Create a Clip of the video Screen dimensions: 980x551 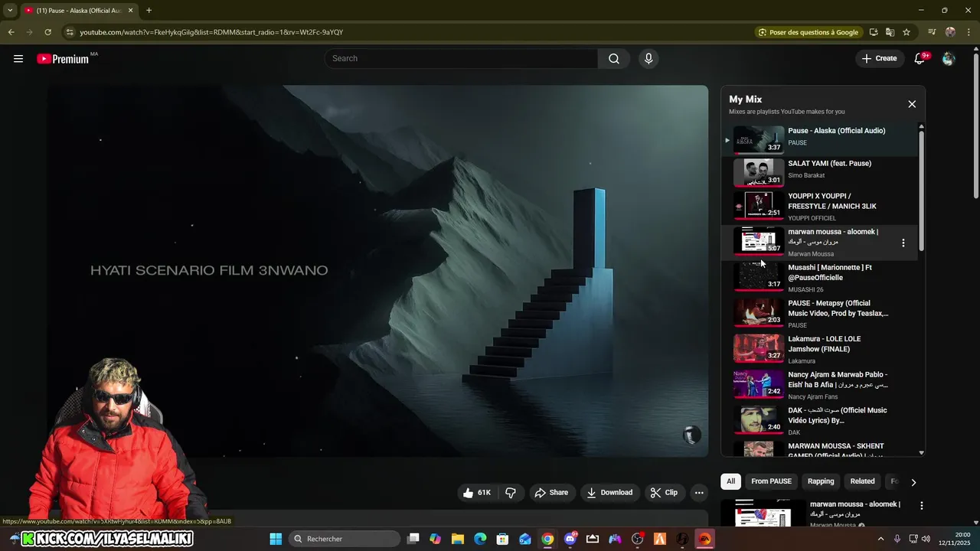(x=664, y=493)
